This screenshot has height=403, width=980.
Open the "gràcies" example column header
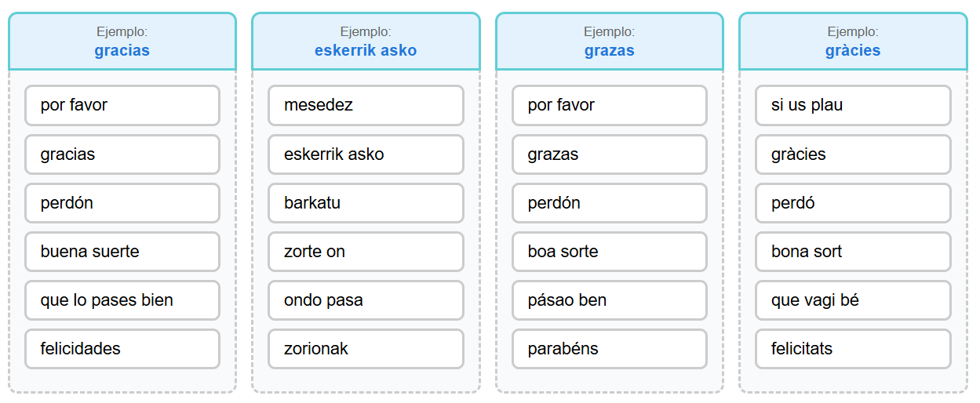coord(853,42)
